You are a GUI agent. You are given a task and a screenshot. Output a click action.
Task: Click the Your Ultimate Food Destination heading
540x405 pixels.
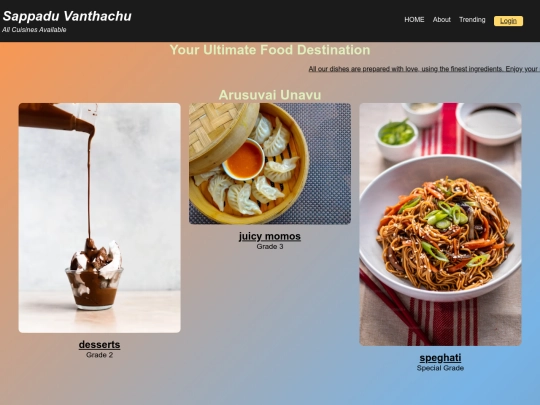click(270, 50)
